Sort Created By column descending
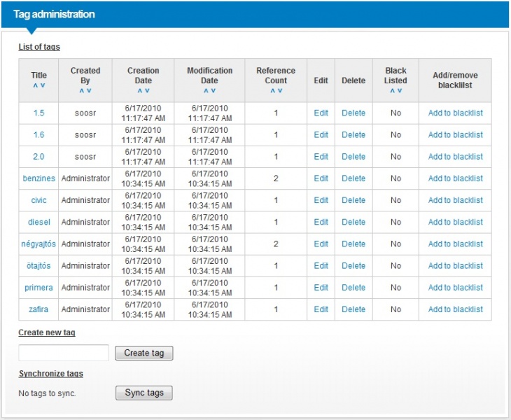 [x=89, y=91]
